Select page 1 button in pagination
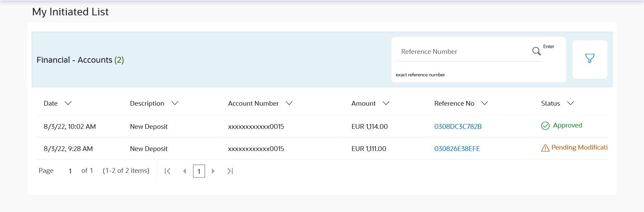 [x=199, y=171]
